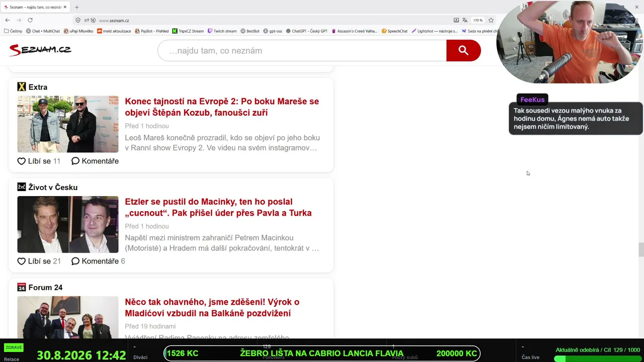Viewport: 644px width, 362px height.
Task: Open the Lightshot bookmark
Action: pyautogui.click(x=435, y=31)
